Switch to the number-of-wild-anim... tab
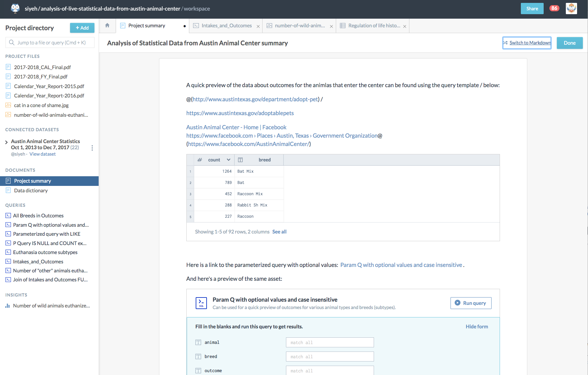Screen dimensions: 588x375 (300, 26)
